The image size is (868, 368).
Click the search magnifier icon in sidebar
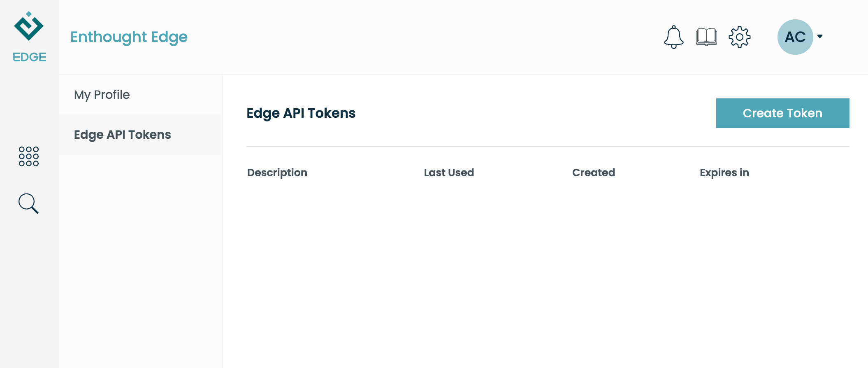click(29, 204)
